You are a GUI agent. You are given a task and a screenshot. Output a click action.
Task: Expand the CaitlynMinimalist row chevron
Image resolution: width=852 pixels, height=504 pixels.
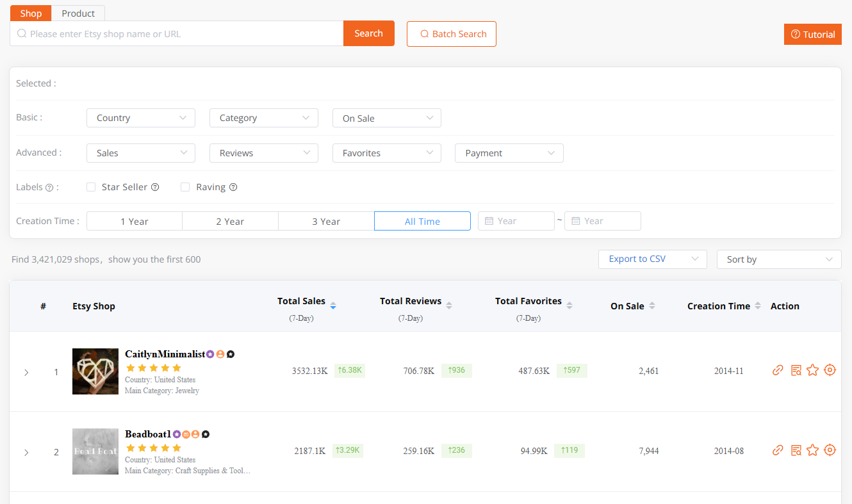point(26,372)
